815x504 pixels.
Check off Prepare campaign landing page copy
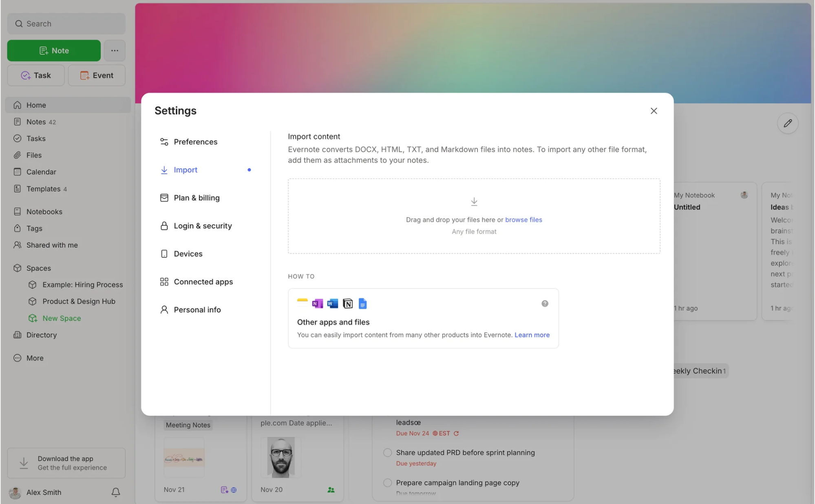click(x=387, y=482)
